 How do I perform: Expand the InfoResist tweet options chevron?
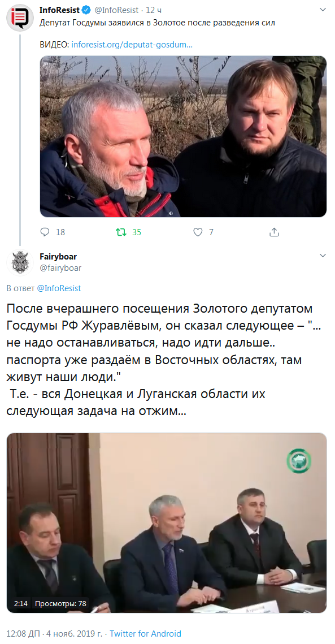tap(323, 10)
